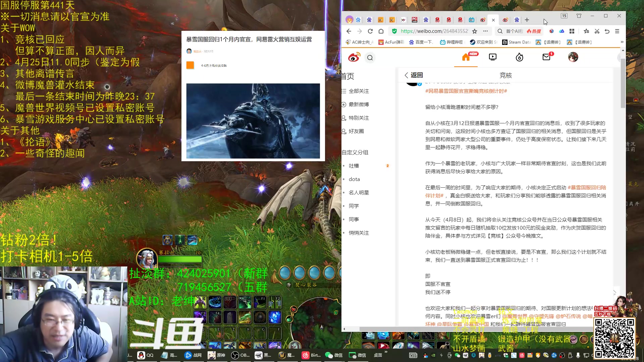Image resolution: width=644 pixels, height=362 pixels.
Task: Open the screenshot scissors tool
Action: pyautogui.click(x=597, y=31)
